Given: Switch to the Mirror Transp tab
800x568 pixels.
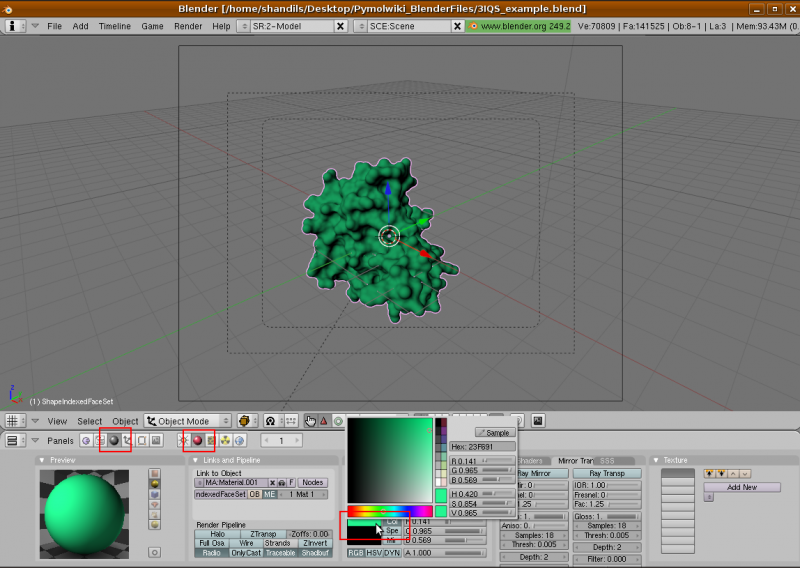Looking at the screenshot, I should (574, 460).
